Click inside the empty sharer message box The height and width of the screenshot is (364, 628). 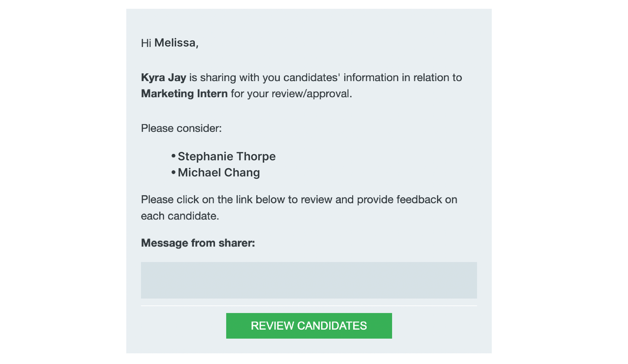click(309, 280)
